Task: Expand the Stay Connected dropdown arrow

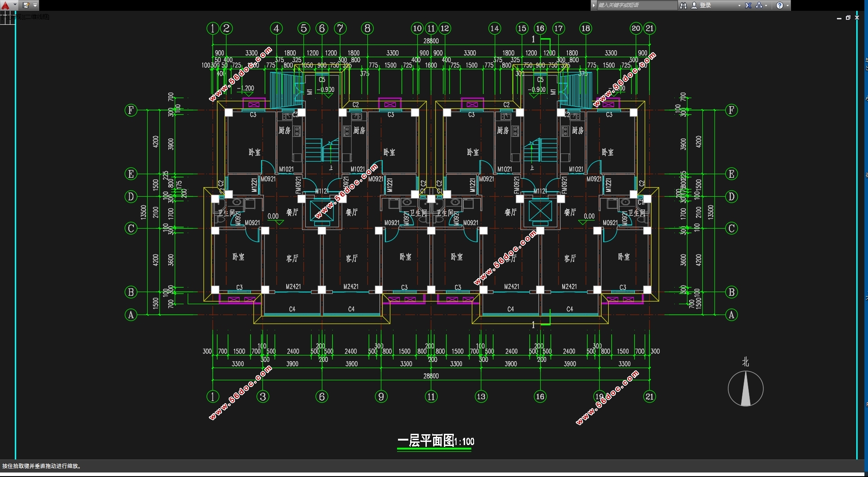Action: pyautogui.click(x=766, y=5)
